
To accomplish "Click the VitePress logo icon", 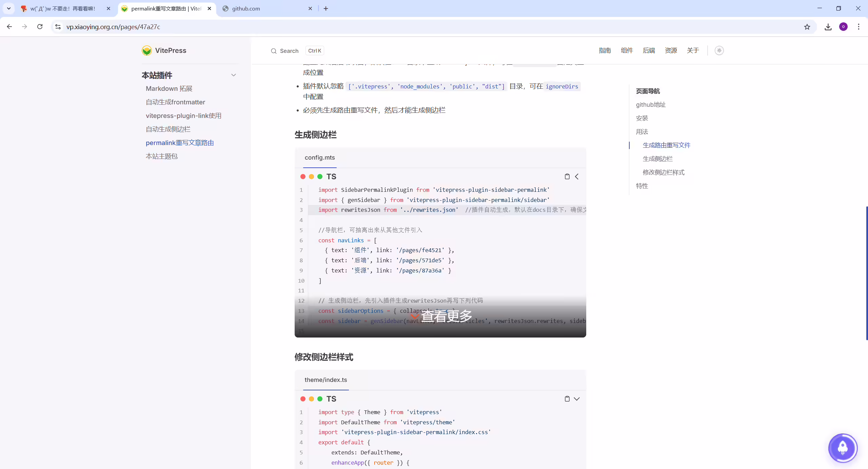I will (146, 50).
